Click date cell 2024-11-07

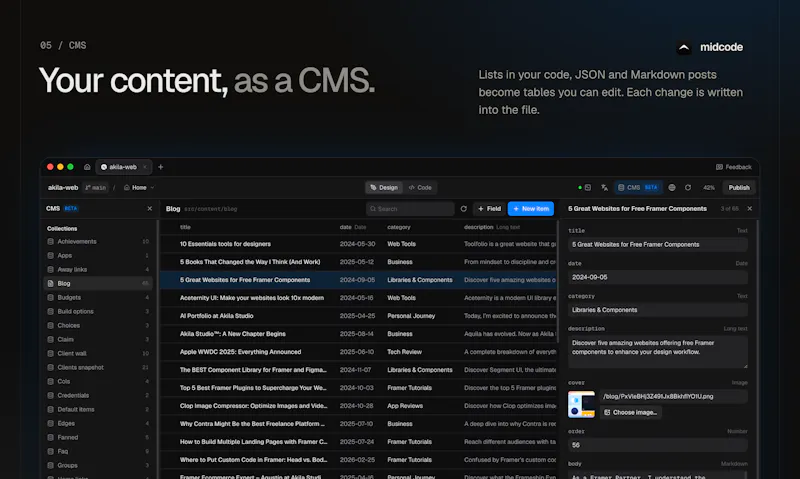tap(355, 370)
